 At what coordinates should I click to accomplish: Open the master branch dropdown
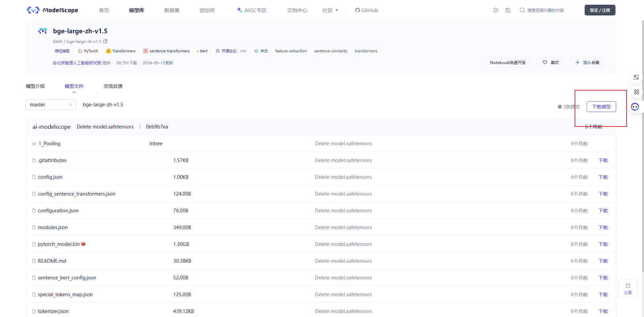click(x=51, y=105)
